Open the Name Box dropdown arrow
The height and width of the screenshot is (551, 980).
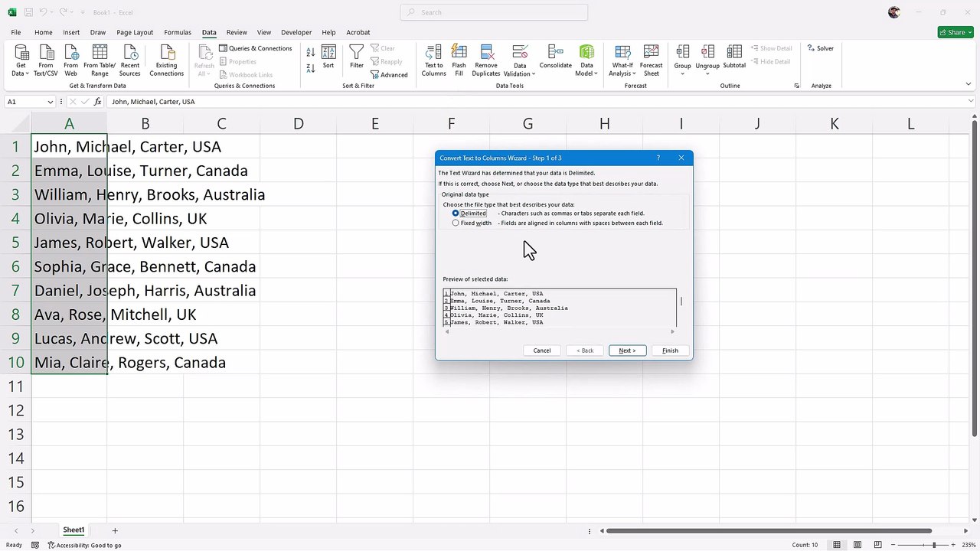point(51,102)
